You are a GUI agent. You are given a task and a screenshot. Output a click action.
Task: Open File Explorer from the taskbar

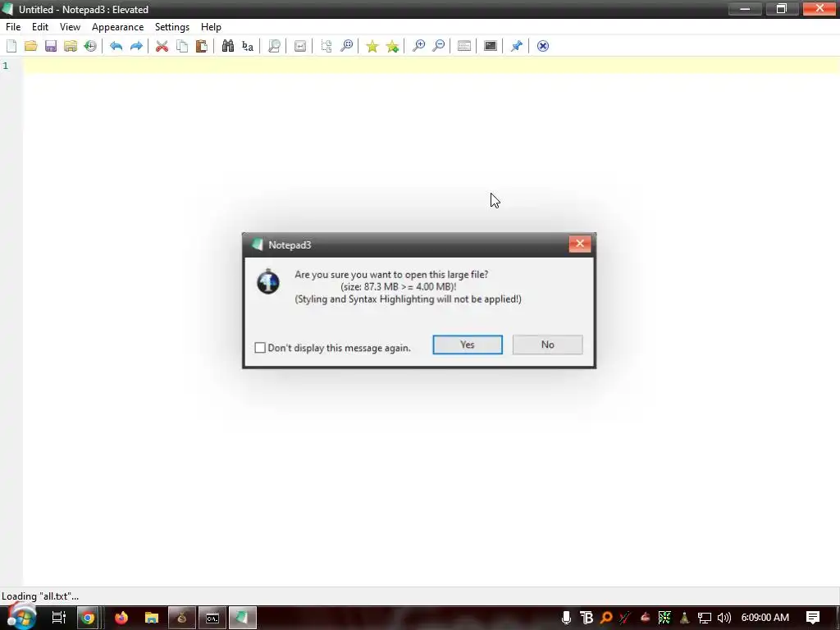coord(152,619)
